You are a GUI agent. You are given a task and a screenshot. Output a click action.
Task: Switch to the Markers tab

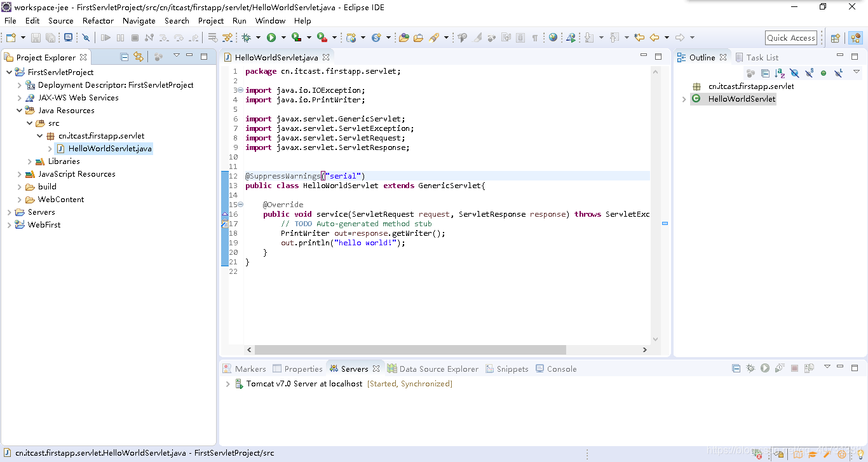(244, 369)
